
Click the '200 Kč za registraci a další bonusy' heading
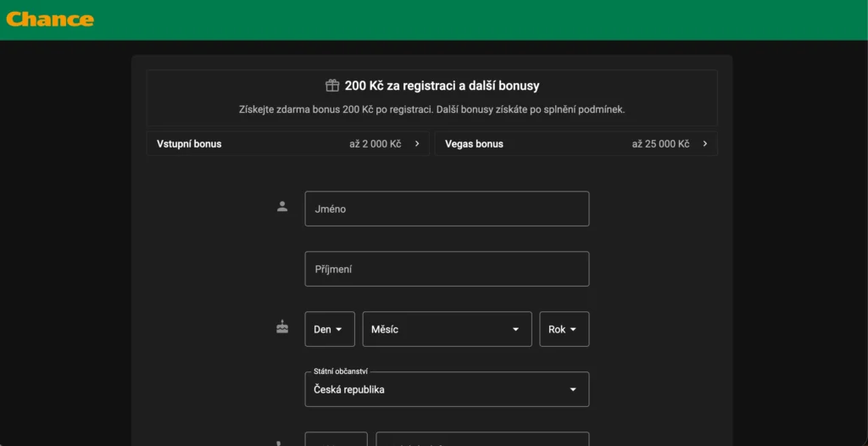click(x=442, y=86)
